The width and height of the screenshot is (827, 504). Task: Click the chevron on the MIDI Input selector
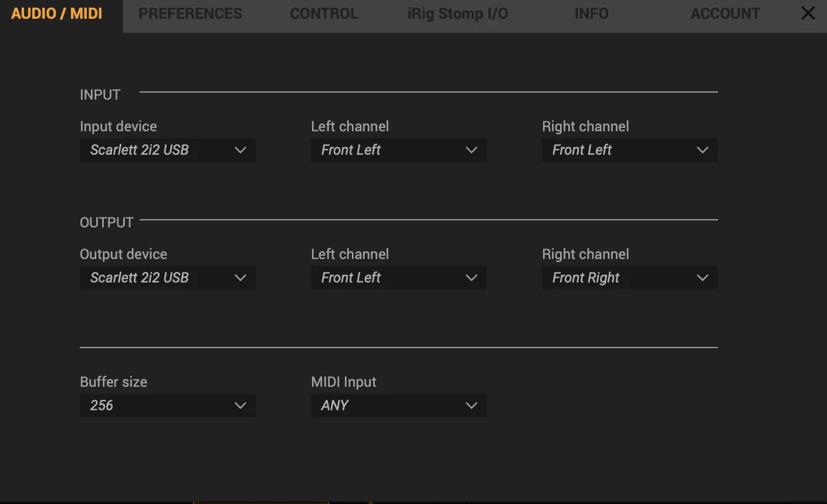471,405
